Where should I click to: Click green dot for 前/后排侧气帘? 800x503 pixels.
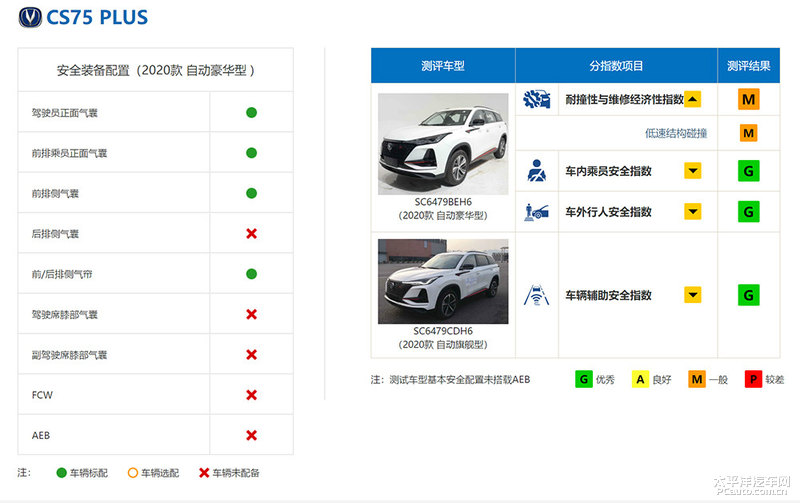[252, 274]
